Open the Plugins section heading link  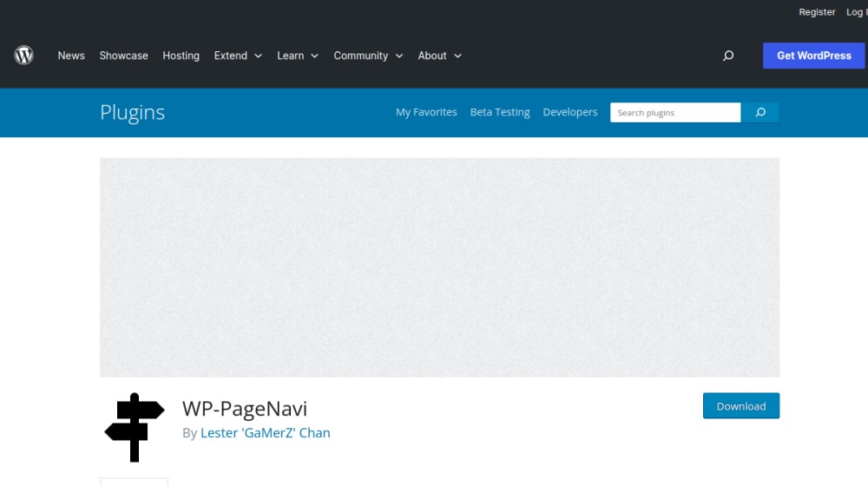[x=132, y=112]
